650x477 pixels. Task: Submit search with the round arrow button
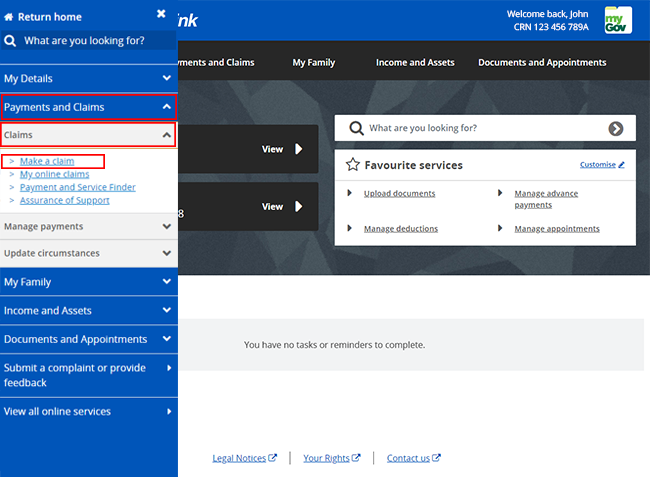tap(616, 128)
